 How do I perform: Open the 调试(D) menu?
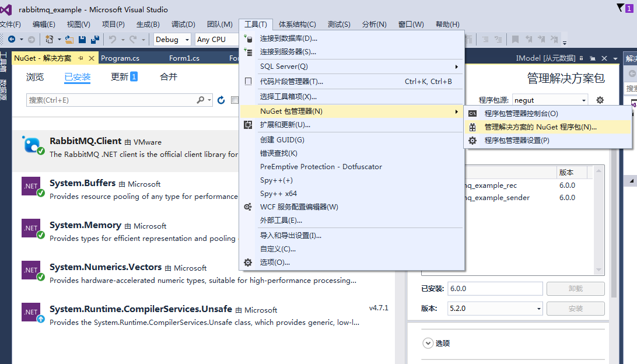click(183, 24)
